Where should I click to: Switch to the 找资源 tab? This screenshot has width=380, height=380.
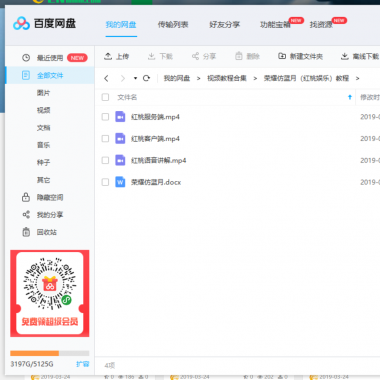pyautogui.click(x=321, y=24)
